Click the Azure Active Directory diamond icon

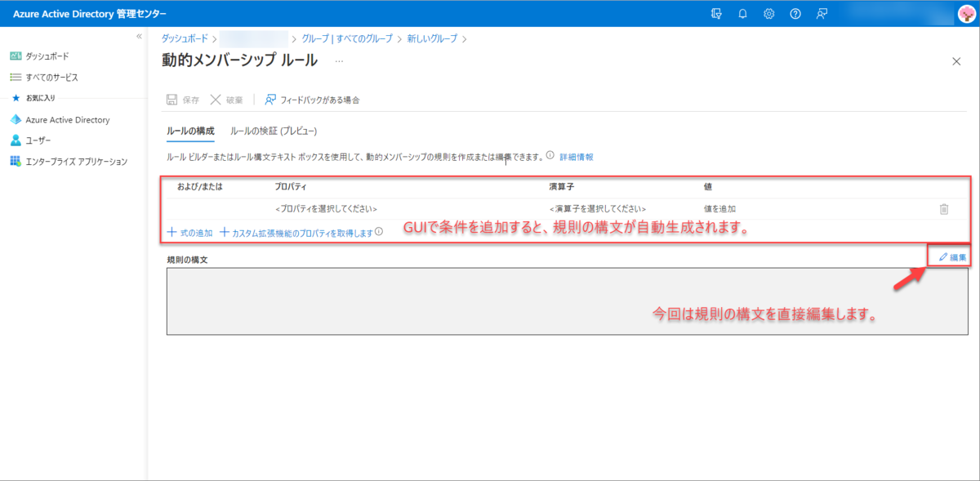point(16,120)
